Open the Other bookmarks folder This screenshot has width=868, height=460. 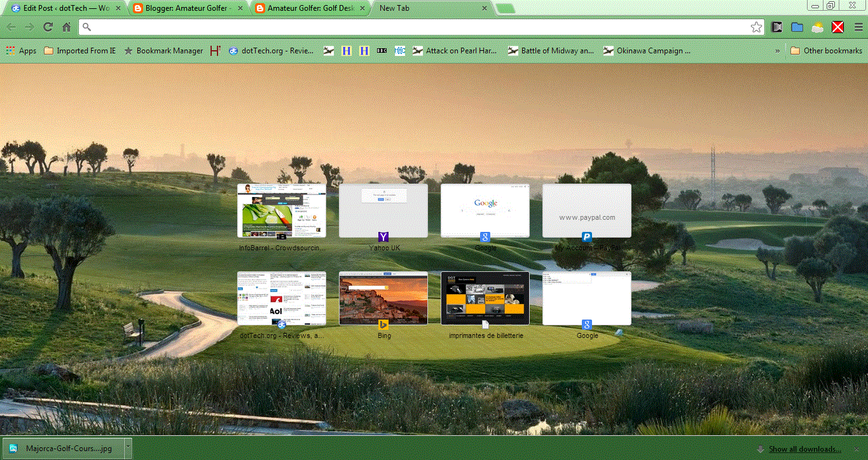tap(825, 50)
